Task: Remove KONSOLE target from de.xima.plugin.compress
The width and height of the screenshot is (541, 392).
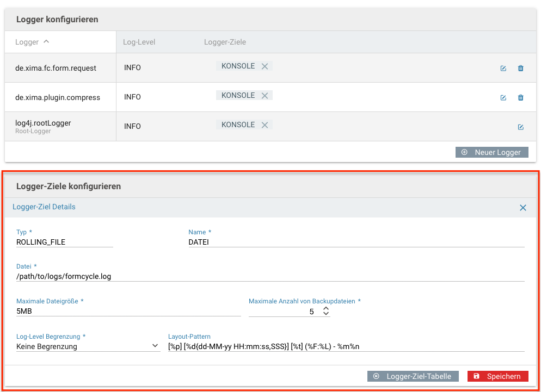Action: (265, 96)
